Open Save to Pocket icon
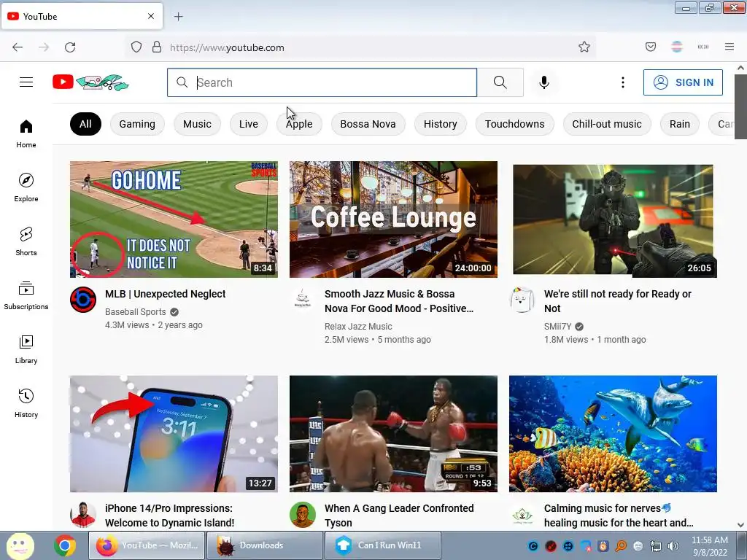 click(651, 47)
